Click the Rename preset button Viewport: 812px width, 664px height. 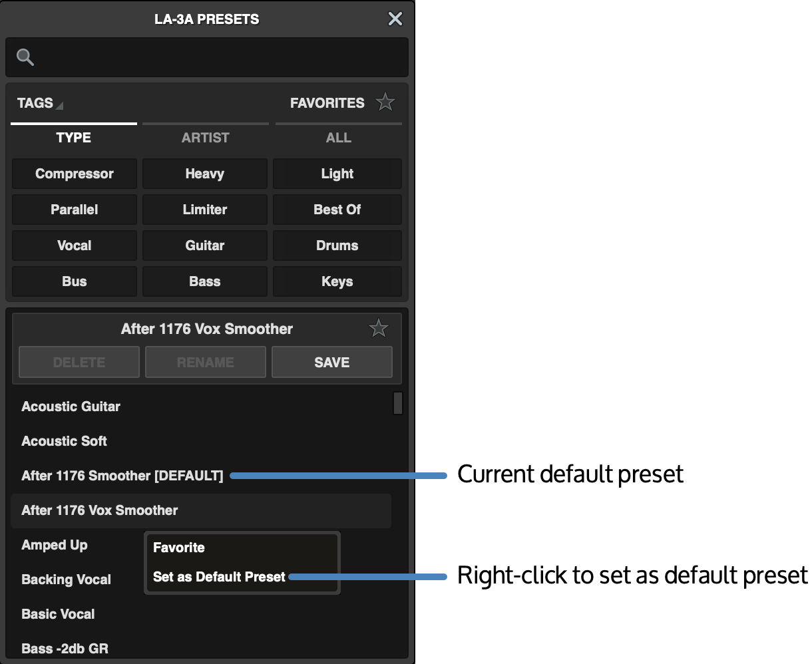pos(206,362)
